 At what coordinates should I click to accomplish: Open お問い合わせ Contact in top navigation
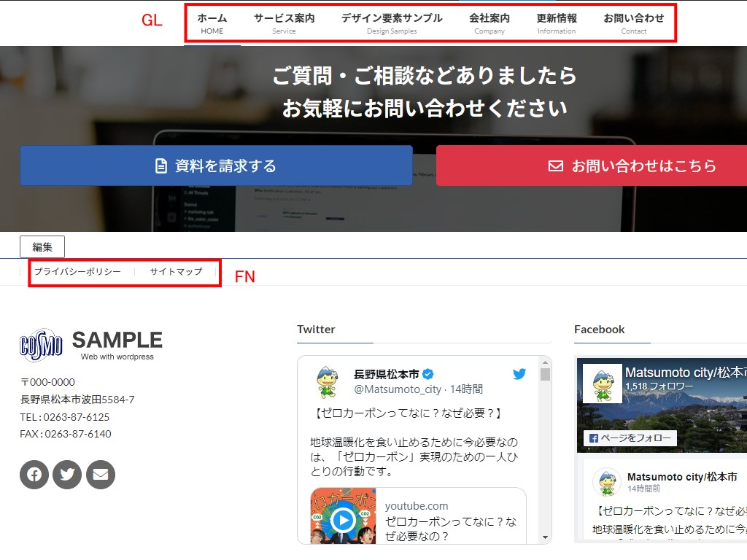(634, 23)
